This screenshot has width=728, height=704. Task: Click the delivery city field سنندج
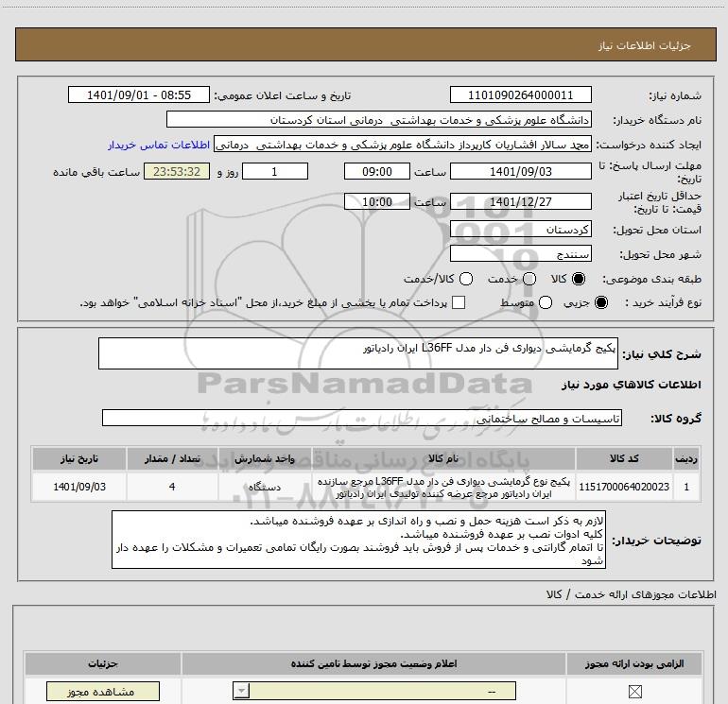click(520, 254)
